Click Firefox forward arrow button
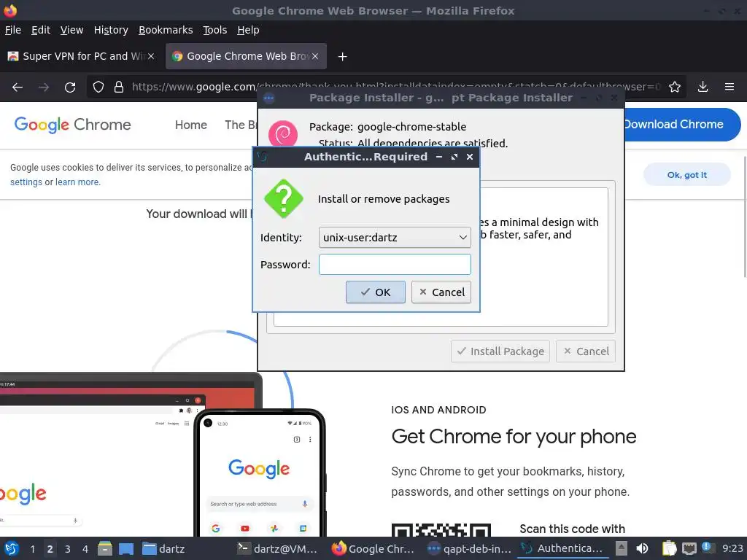This screenshot has height=560, width=747. coord(44,87)
